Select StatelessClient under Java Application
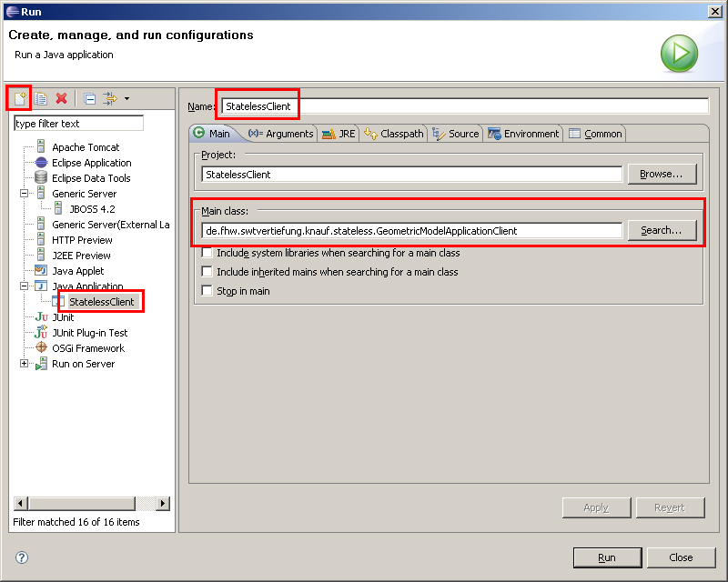Screen dimensions: 728x582 (101, 302)
